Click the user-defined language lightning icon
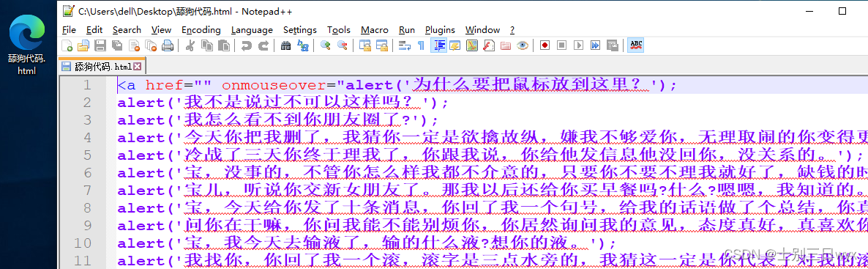The width and height of the screenshot is (868, 269). click(x=455, y=45)
